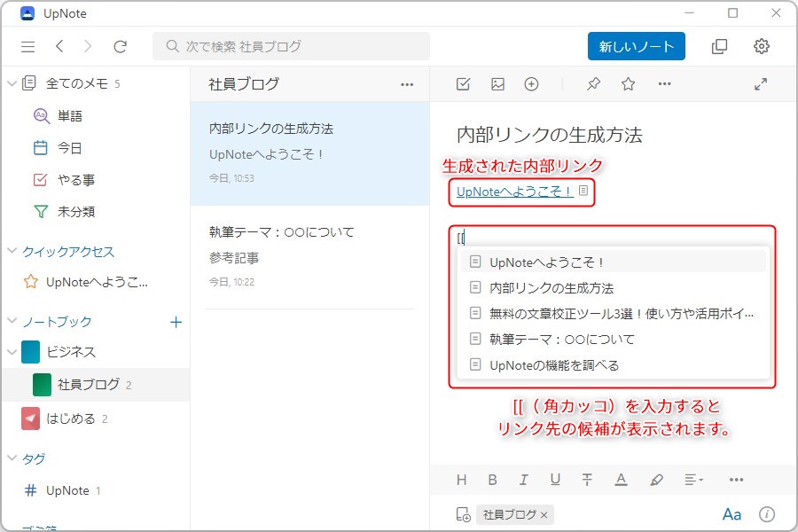Viewport: 798px width, 532px height.
Task: Toggle the sidebar hamburger menu
Action: (28, 47)
